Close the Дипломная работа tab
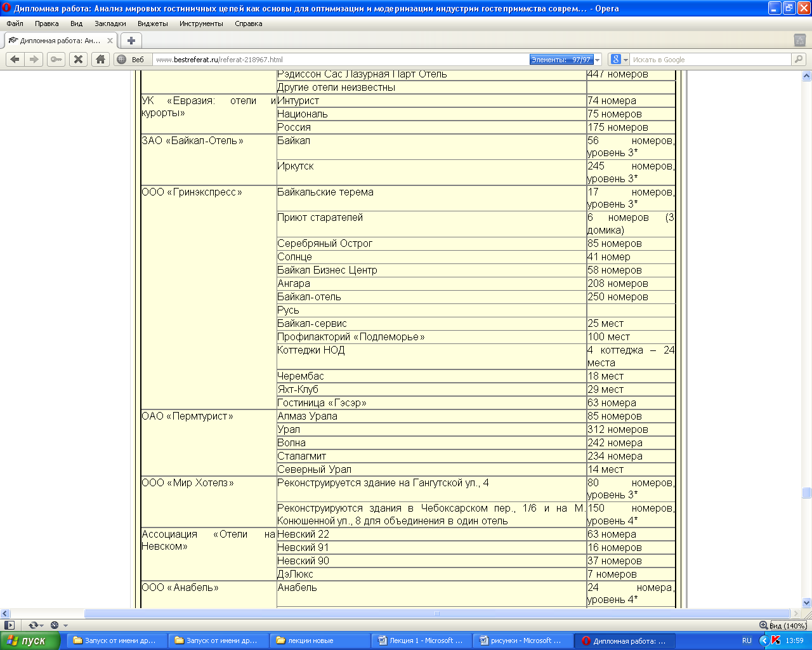Viewport: 812px width, 650px height. [x=110, y=41]
